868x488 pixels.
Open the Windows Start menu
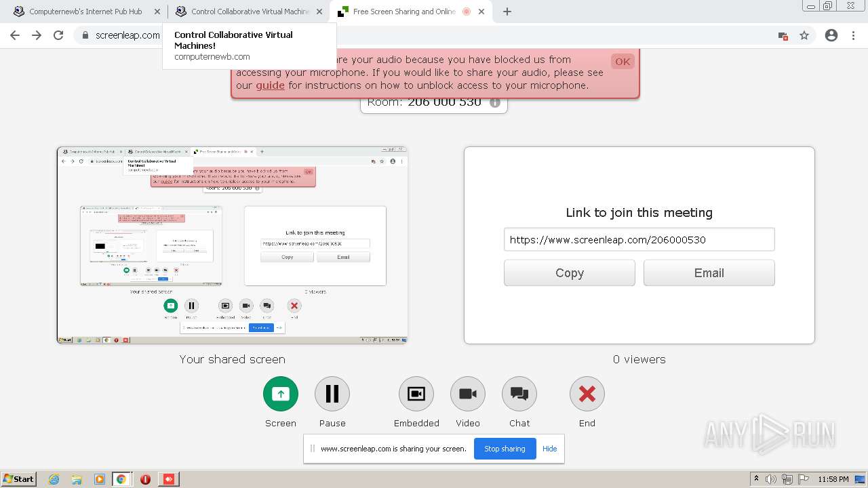click(19, 479)
